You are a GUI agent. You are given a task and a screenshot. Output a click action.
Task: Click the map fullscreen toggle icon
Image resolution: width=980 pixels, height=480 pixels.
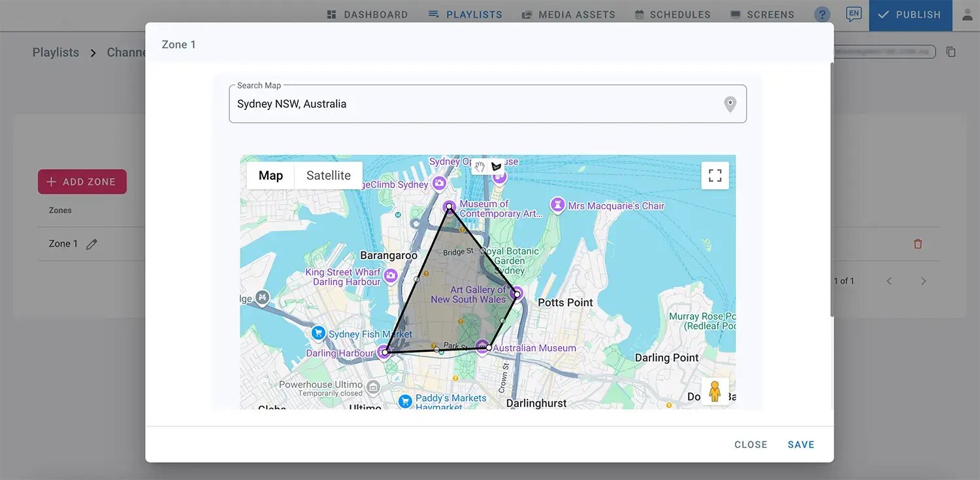point(715,175)
